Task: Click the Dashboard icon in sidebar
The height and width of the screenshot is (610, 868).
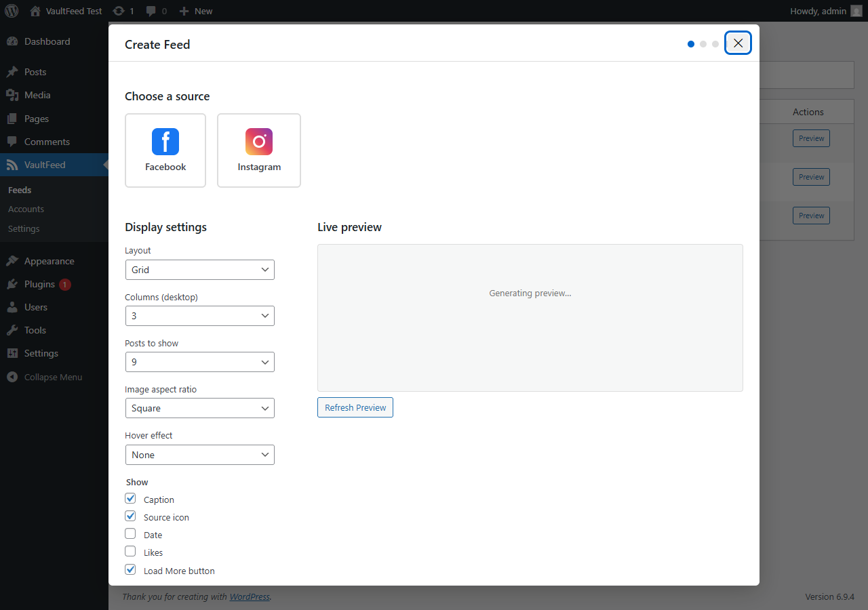Action: (12, 41)
